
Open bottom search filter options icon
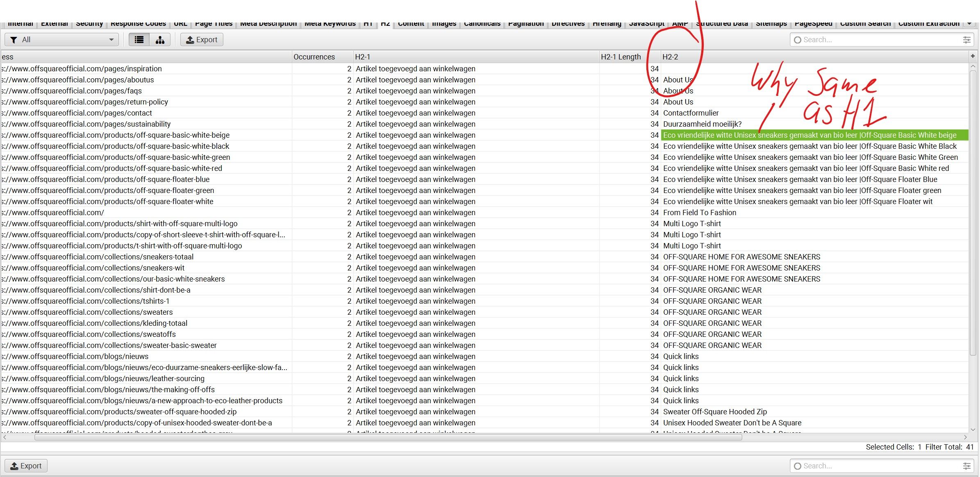(x=966, y=466)
